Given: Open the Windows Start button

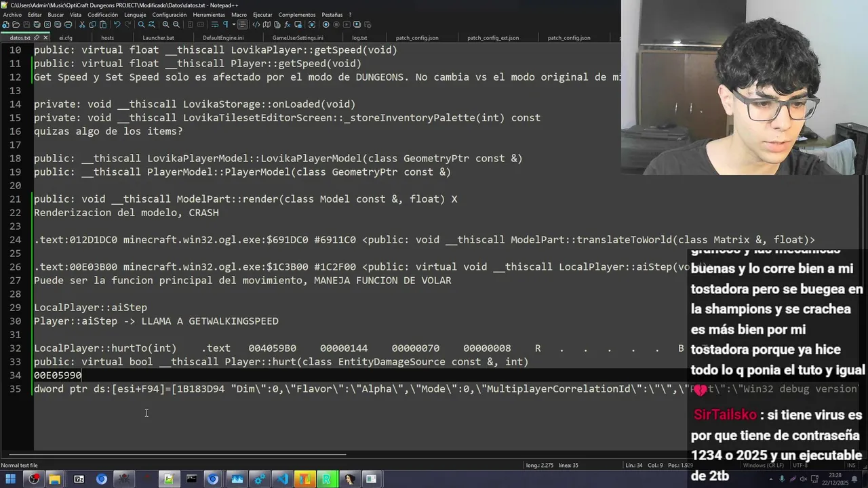Looking at the screenshot, I should [10, 479].
